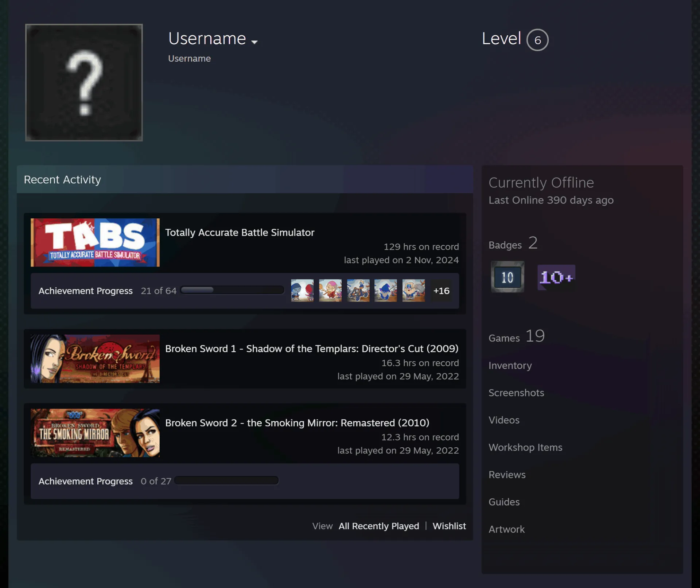700x588 pixels.
Task: Click the TABS Achievement Progress label
Action: click(86, 291)
